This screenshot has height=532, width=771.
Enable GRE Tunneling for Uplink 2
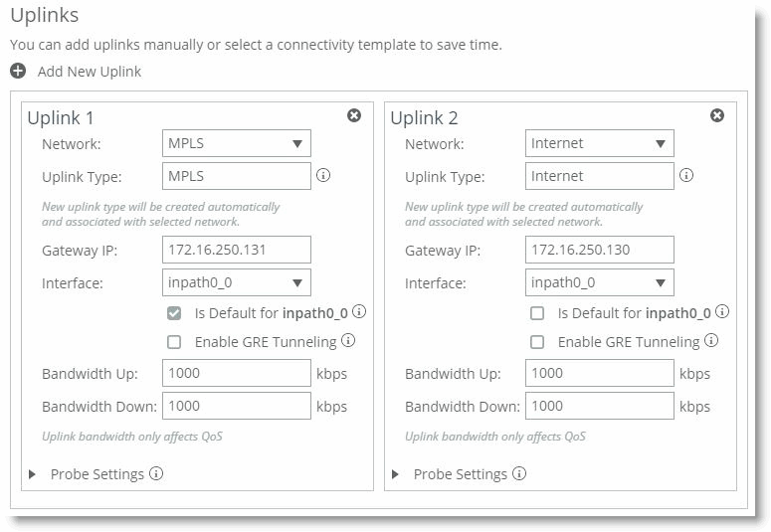(537, 342)
